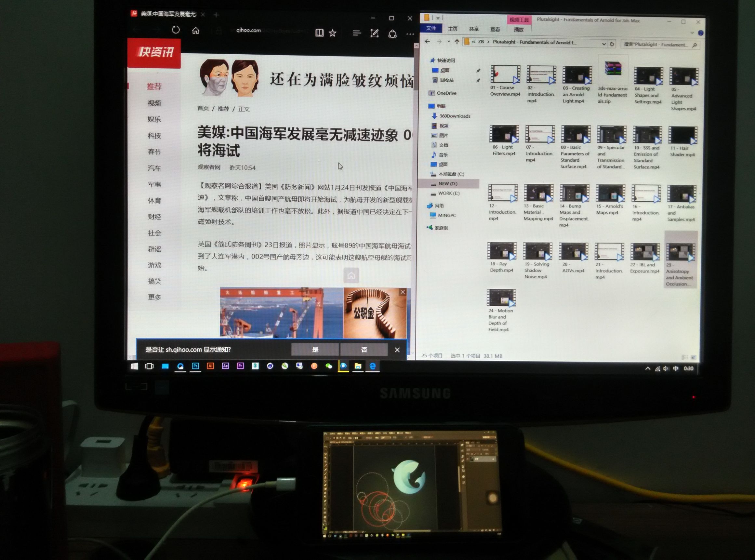Refresh the Explorer folder view
The width and height of the screenshot is (755, 560).
(612, 44)
